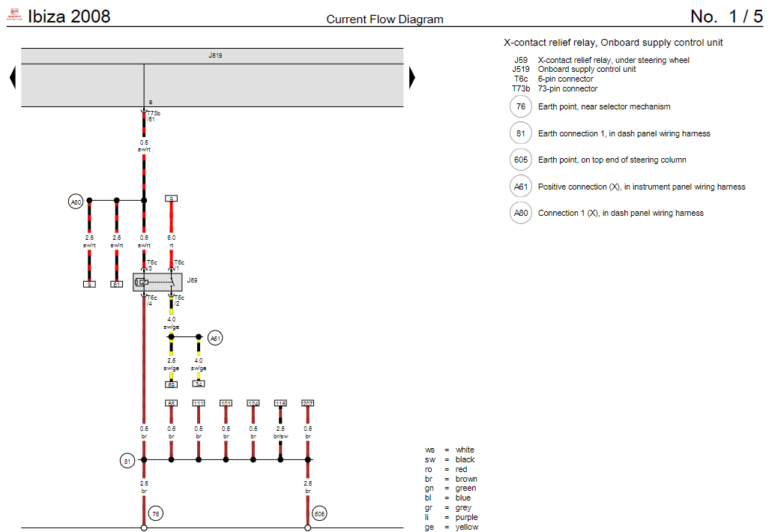Click the right page navigation arrow

[x=411, y=77]
